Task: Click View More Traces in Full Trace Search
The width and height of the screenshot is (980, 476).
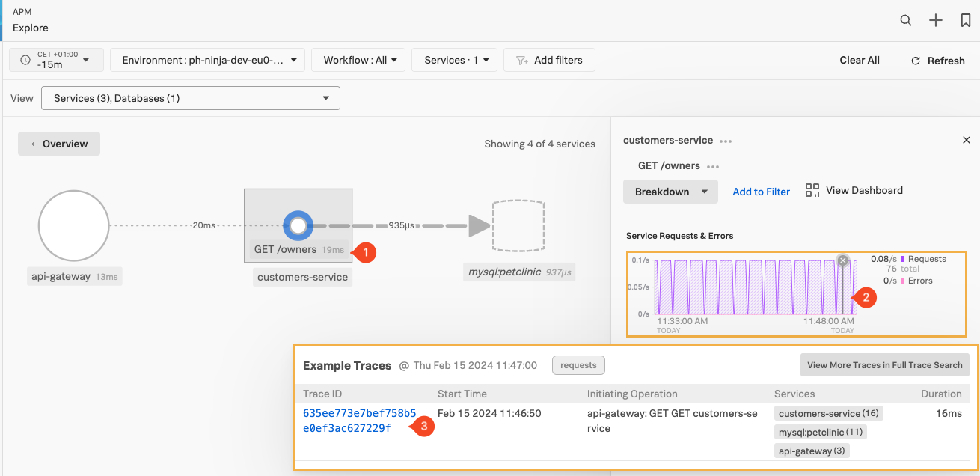Action: point(884,365)
